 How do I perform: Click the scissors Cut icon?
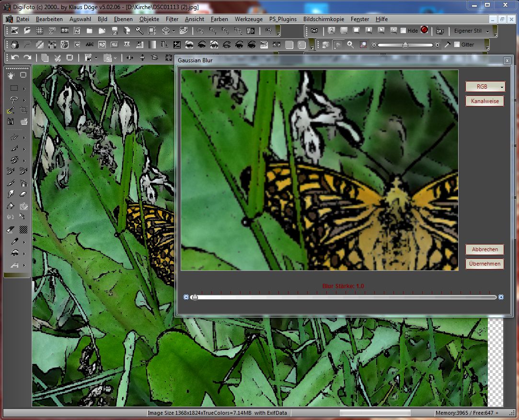point(57,58)
